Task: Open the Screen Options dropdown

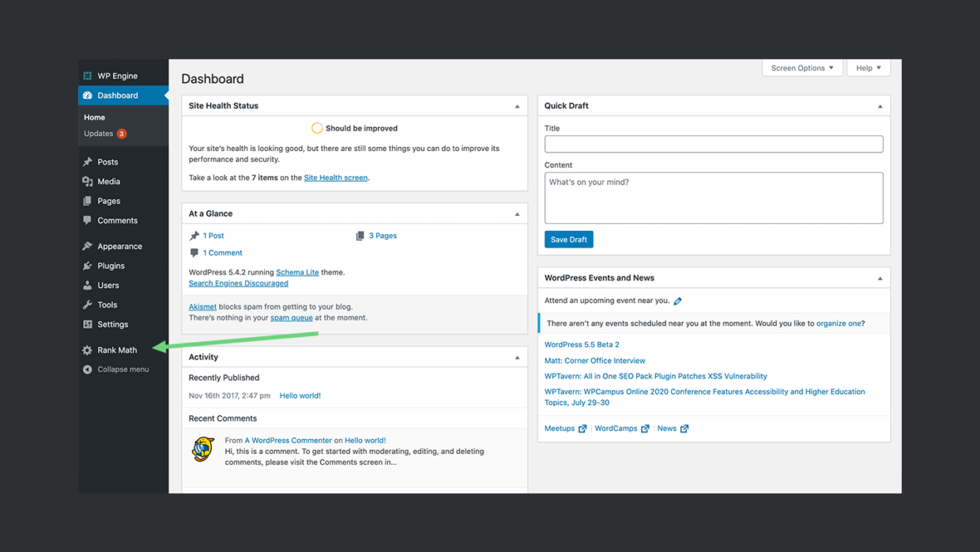Action: [x=801, y=67]
